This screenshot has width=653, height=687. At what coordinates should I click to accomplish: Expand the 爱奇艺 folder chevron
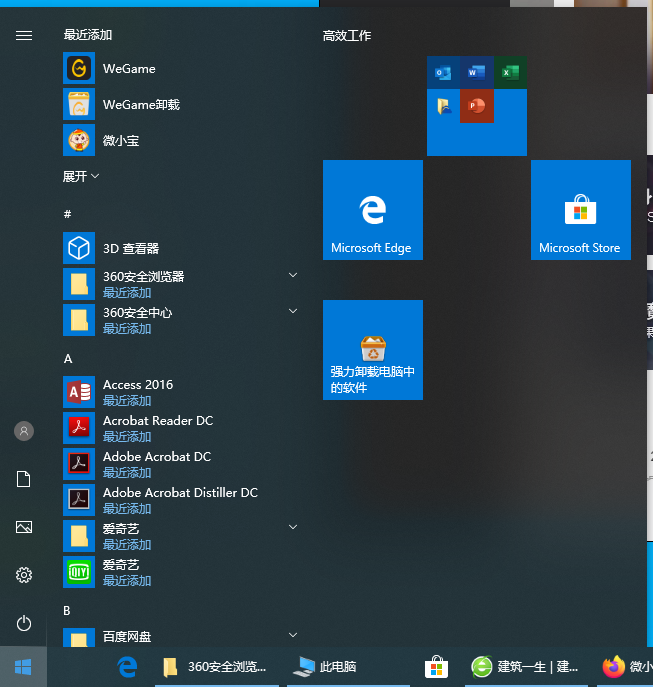point(293,527)
